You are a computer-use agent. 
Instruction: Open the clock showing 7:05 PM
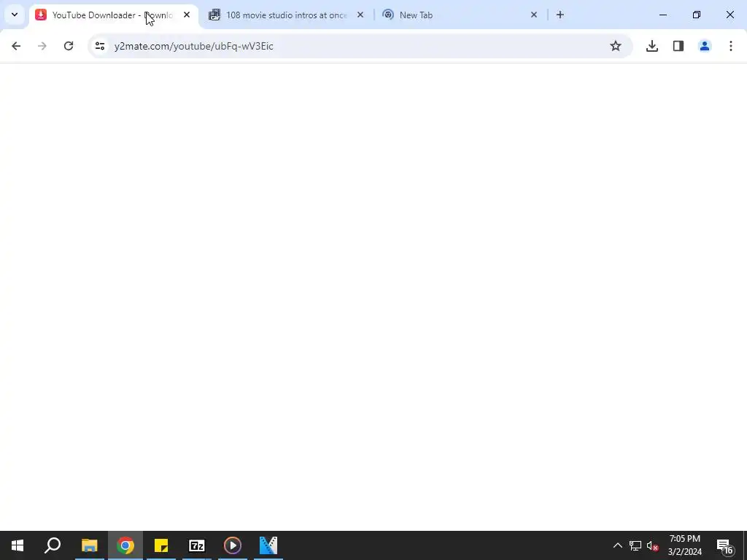coord(685,545)
